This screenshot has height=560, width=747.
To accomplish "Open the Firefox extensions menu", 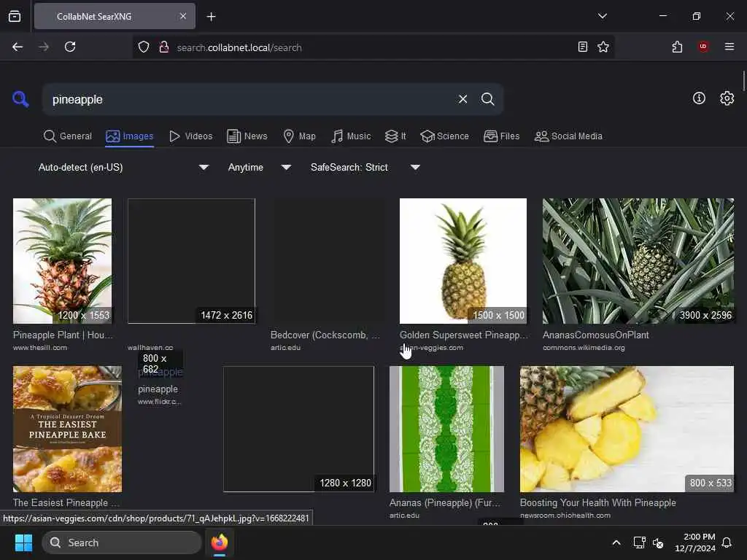I will [x=677, y=47].
